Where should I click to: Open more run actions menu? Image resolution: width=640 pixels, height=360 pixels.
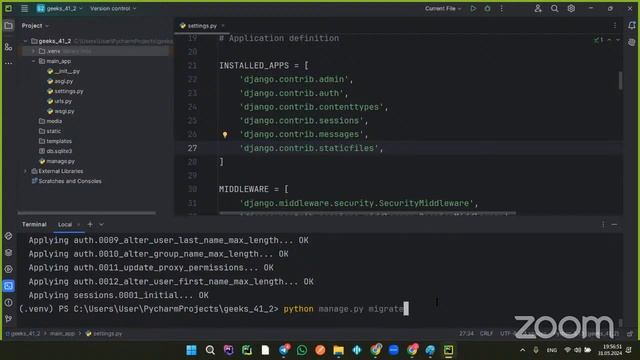[502, 8]
